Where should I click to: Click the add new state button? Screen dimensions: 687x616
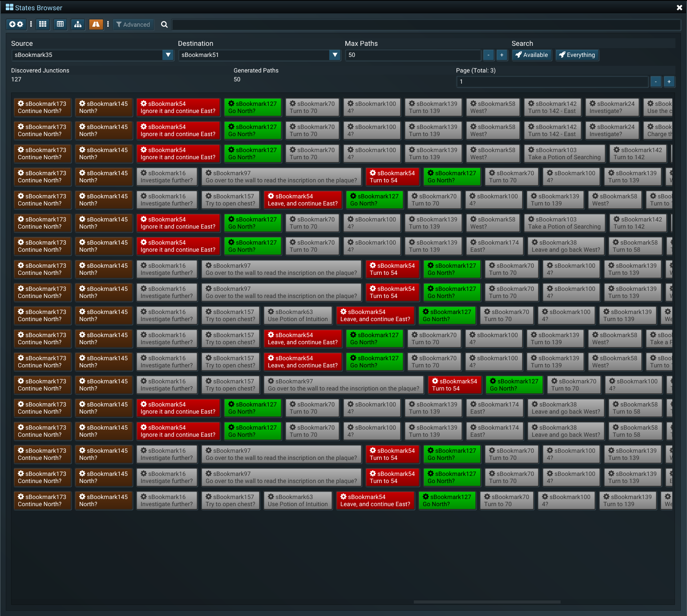[16, 24]
